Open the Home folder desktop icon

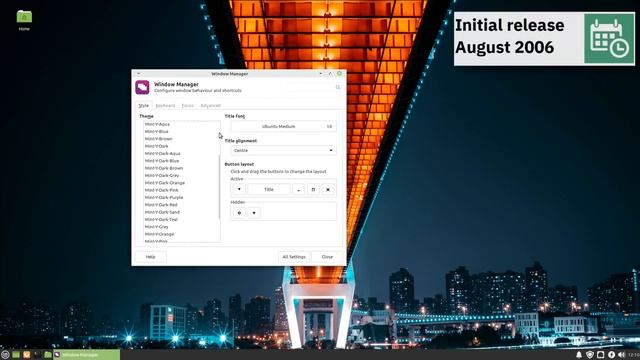[24, 20]
